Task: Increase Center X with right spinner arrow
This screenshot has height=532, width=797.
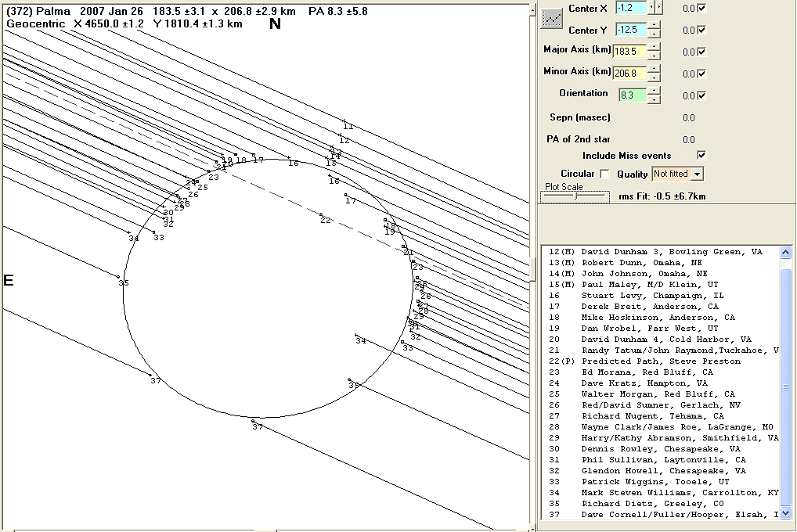Action: pyautogui.click(x=659, y=8)
